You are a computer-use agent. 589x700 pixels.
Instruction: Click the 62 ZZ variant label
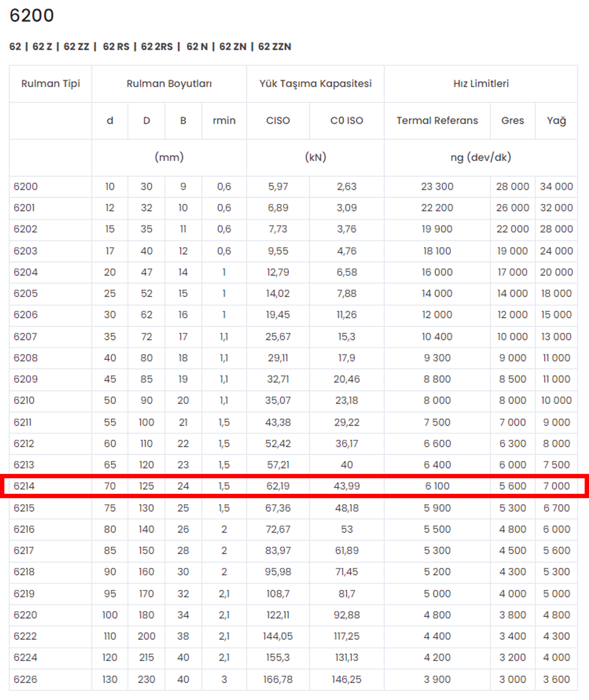pyautogui.click(x=76, y=47)
